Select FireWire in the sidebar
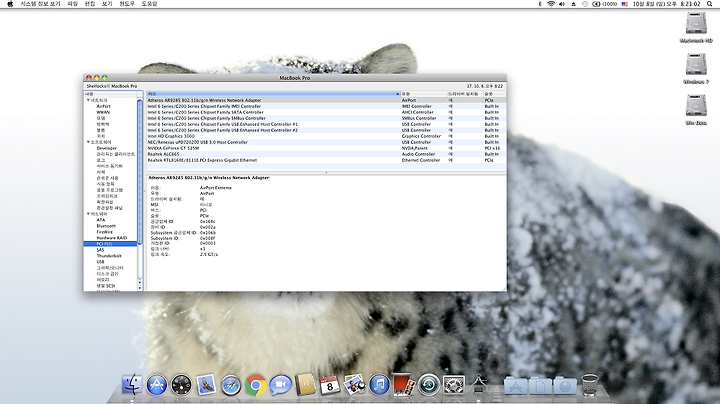Screen dimensions: 720x404 point(104,232)
